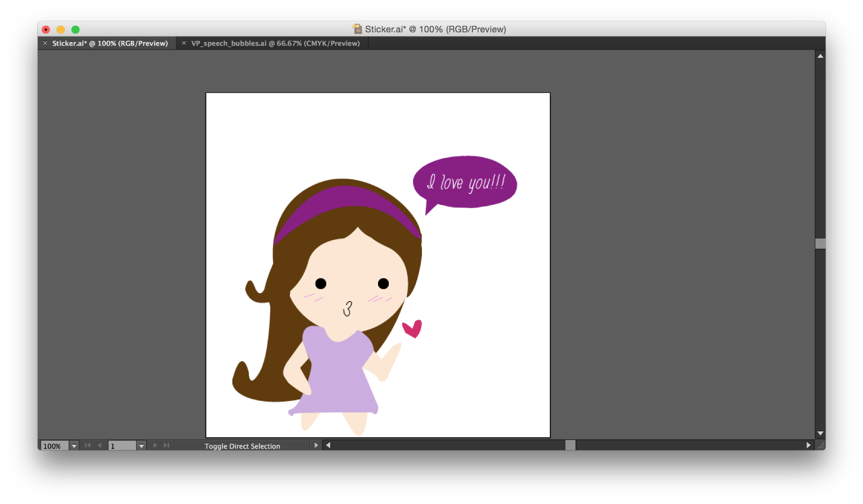Click the vertical scrollbar up arrow
The width and height of the screenshot is (863, 504).
tap(820, 56)
